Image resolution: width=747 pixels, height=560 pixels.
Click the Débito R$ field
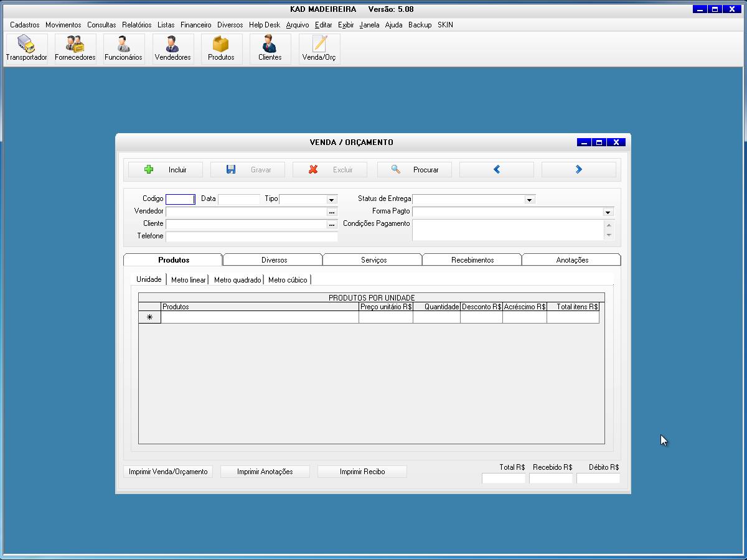pyautogui.click(x=598, y=478)
